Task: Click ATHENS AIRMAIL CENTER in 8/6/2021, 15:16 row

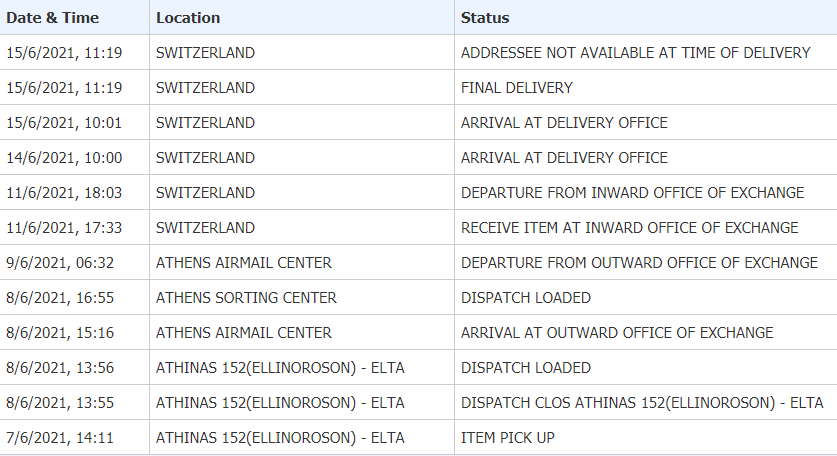Action: [x=243, y=333]
